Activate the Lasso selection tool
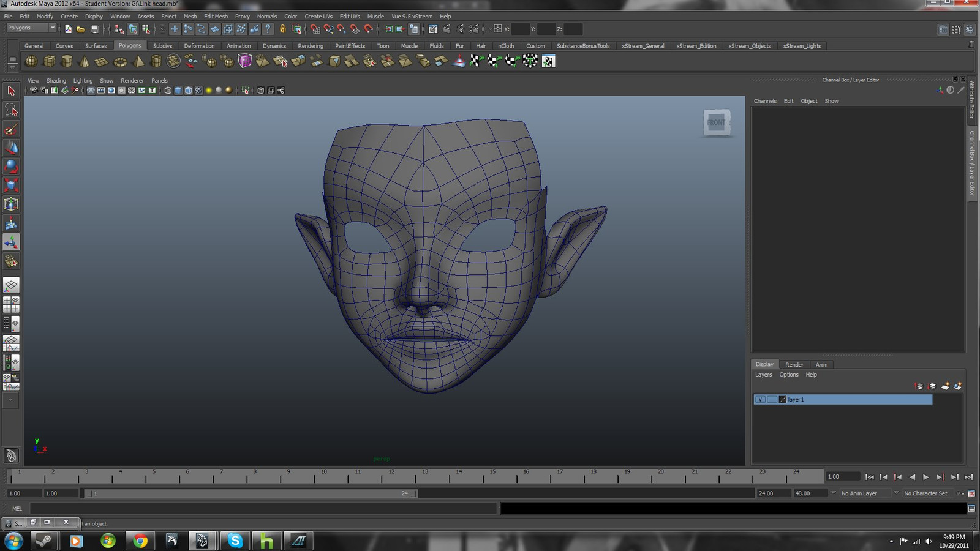Image resolution: width=980 pixels, height=551 pixels. 11,110
